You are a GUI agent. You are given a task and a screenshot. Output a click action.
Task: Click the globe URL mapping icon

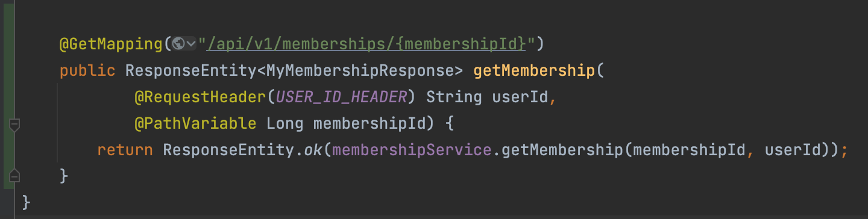click(x=178, y=43)
